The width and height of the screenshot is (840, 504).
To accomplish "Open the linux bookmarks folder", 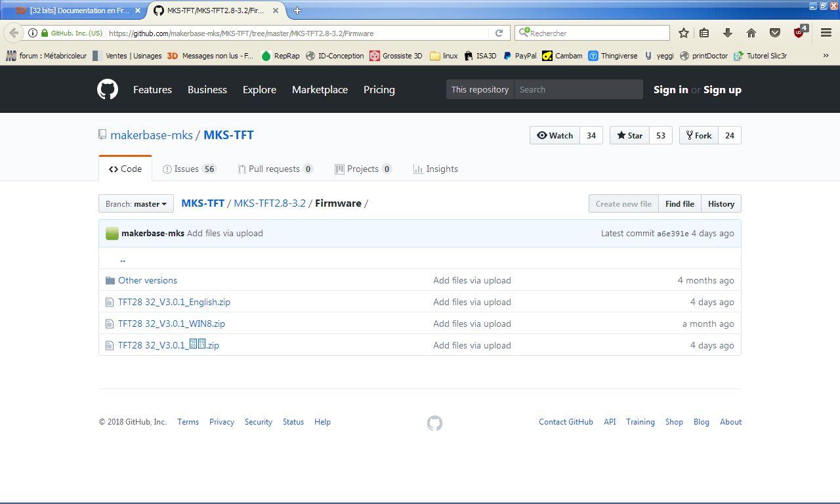I will tap(444, 56).
